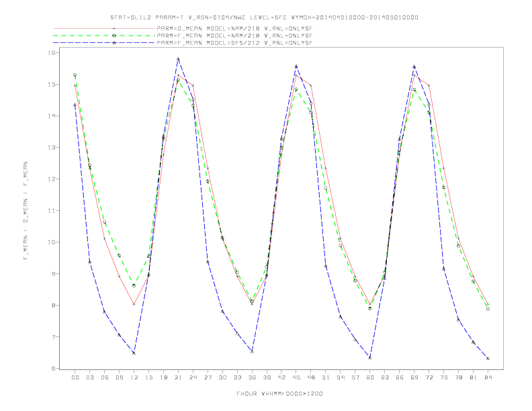Click the vertical F_MEAN | O_MEAN | F_MEAN axis title
The width and height of the screenshot is (532, 411).
click(26, 211)
